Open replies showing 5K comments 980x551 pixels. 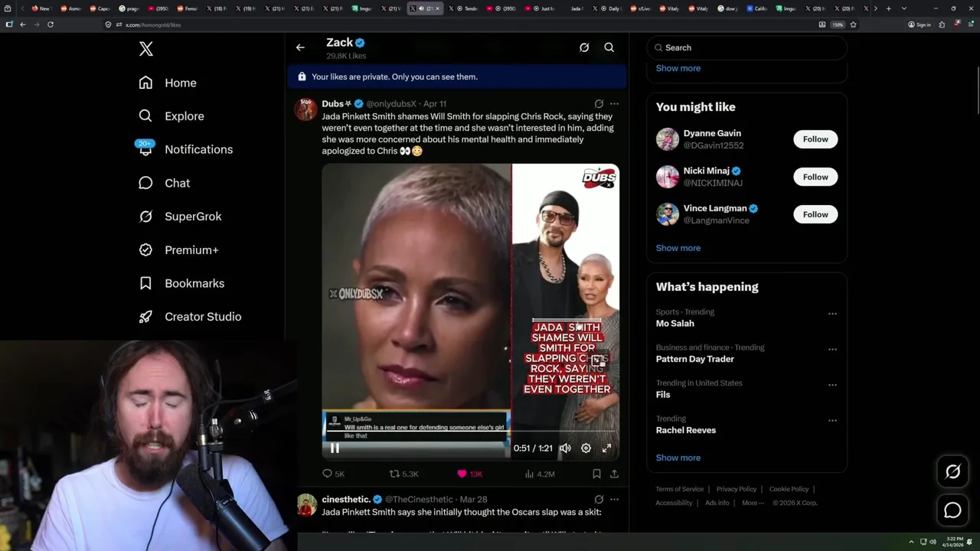[x=333, y=474]
